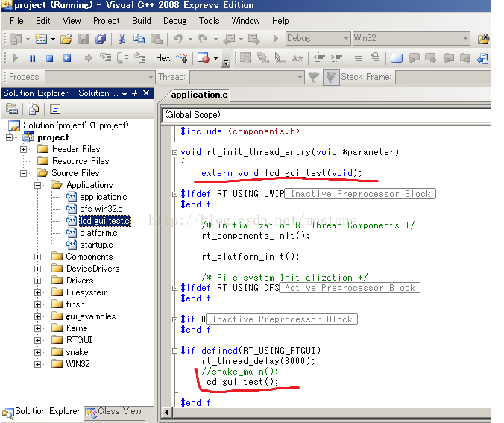
Task: Select platform.c in Solution Explorer
Action: [98, 233]
